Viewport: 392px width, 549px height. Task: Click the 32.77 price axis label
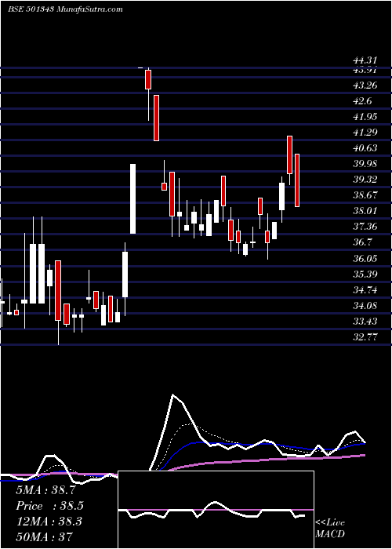(365, 337)
